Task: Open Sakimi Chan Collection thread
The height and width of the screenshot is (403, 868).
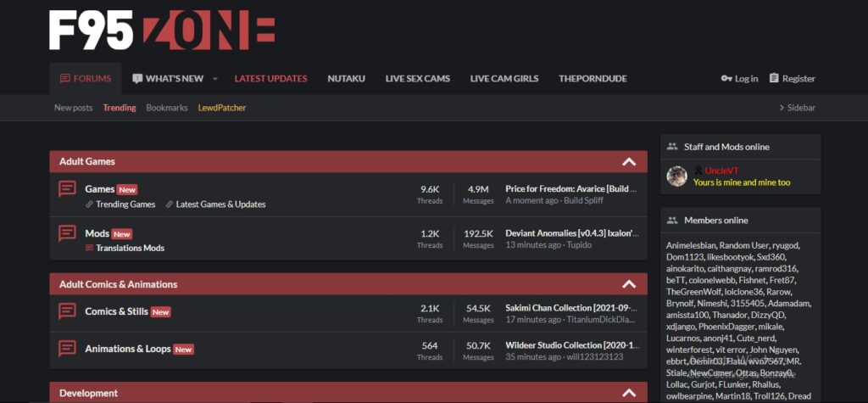Action: (x=572, y=308)
